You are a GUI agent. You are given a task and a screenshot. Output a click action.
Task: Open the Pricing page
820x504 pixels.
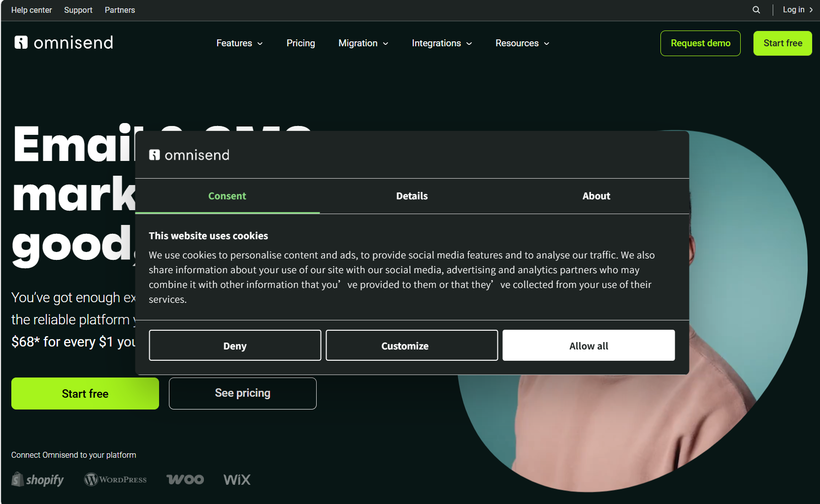301,43
